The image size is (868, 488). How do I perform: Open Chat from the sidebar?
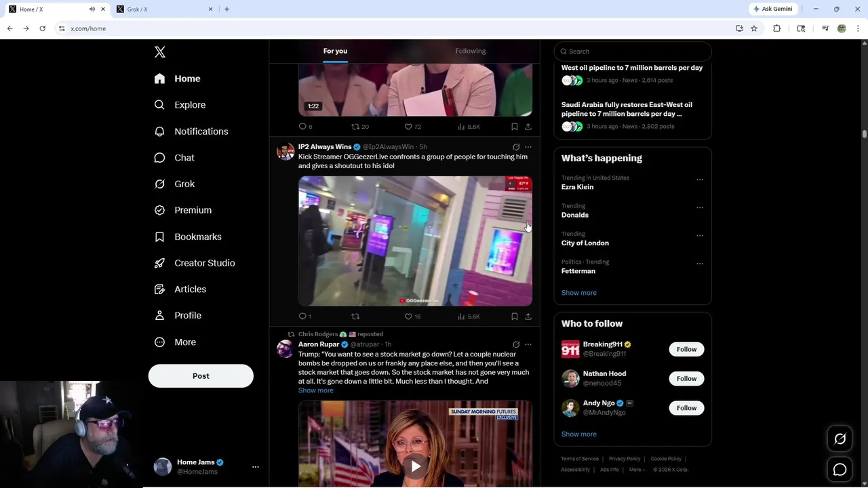pos(175,158)
